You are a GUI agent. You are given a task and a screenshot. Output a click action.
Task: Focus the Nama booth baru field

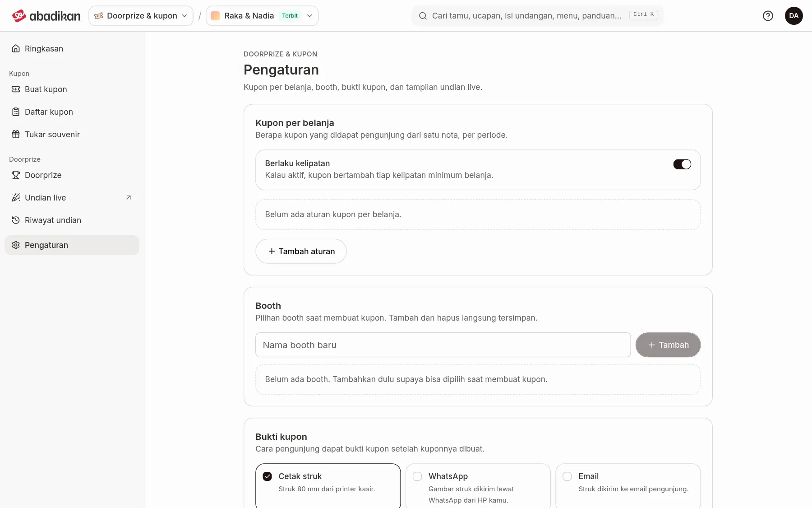443,345
